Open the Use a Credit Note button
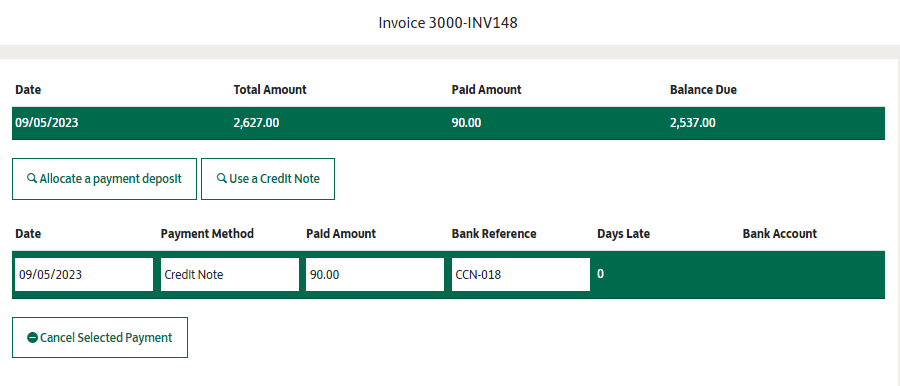Image resolution: width=900 pixels, height=386 pixels. click(268, 179)
